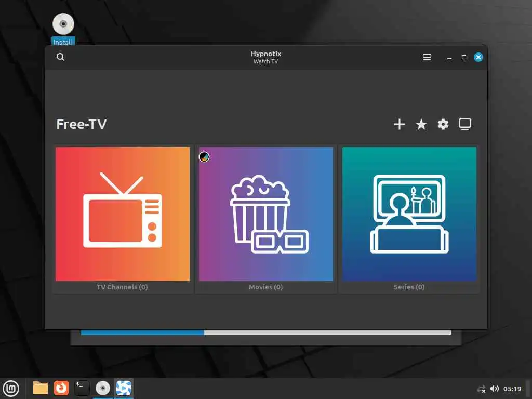
Task: Maximize the Hypnotix window
Action: pos(464,57)
